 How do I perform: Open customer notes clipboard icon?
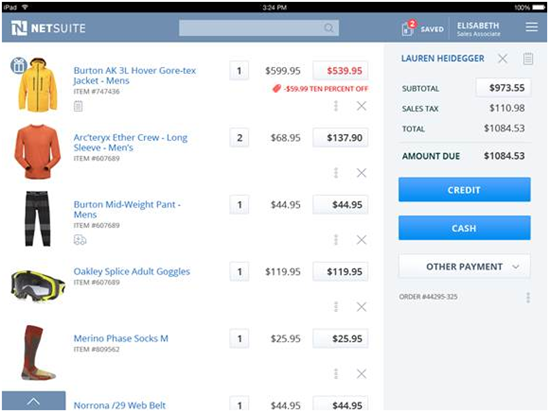click(528, 59)
